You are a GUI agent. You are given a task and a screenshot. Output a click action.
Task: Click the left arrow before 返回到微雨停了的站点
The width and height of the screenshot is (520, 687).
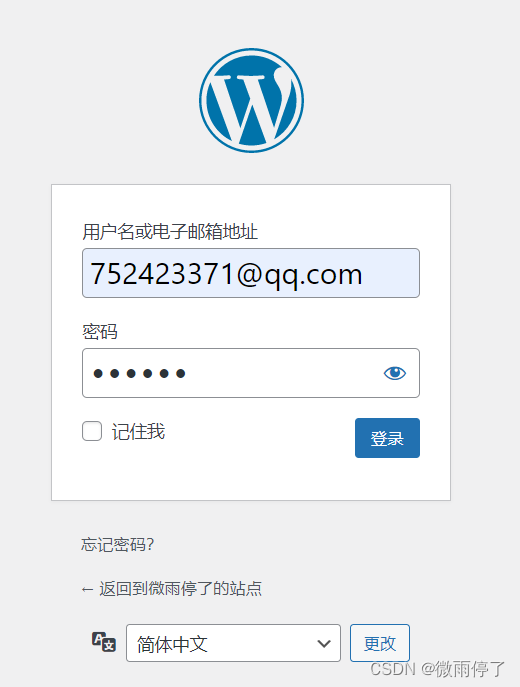(87, 589)
